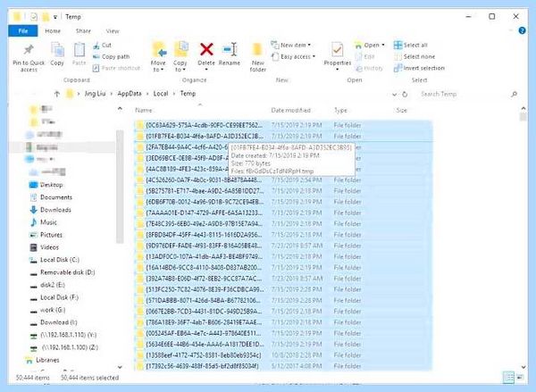Click the red Delete icon in ribbon
The width and height of the screenshot is (536, 392).
[206, 50]
